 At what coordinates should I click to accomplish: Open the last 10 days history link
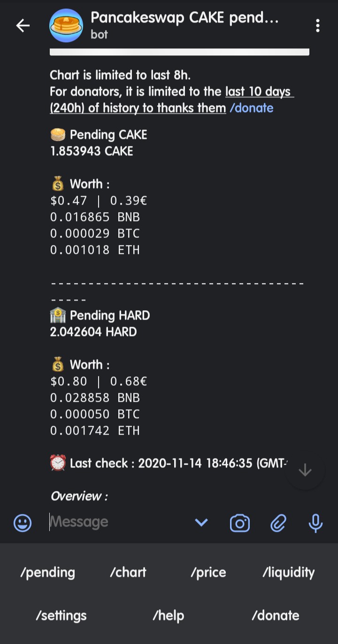172,100
